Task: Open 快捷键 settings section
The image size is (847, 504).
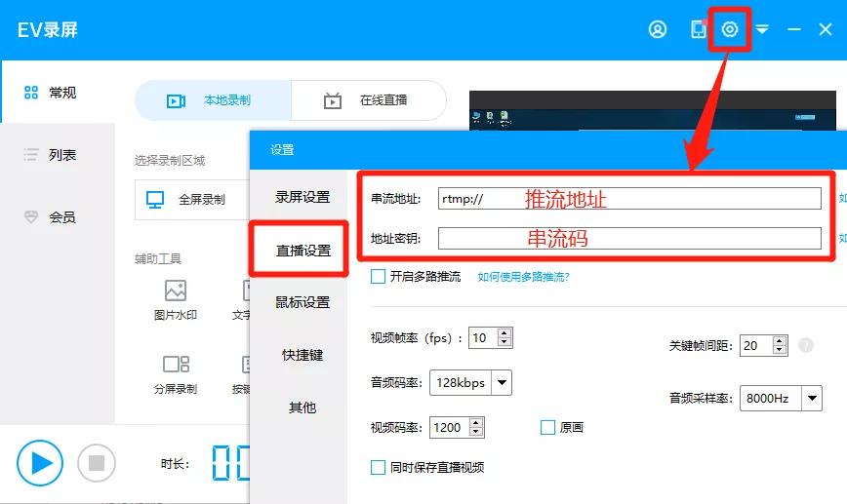Action: (302, 355)
